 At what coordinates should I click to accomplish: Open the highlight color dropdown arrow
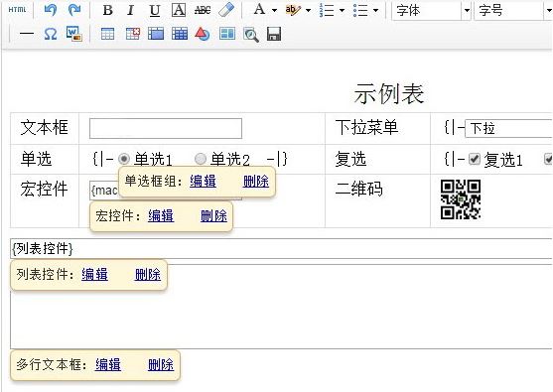pos(308,11)
